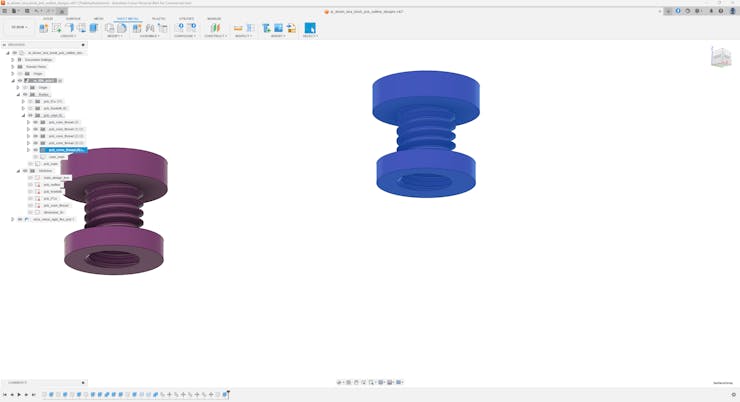
Task: Open the Design workspace dropdown
Action: (17, 28)
